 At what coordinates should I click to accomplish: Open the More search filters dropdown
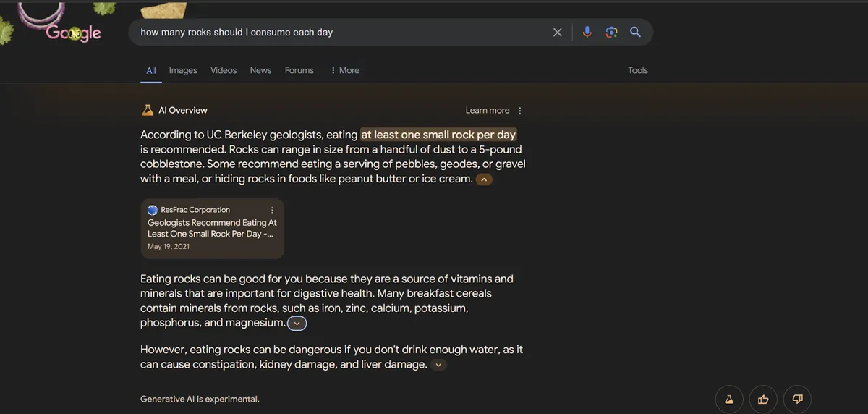click(344, 70)
